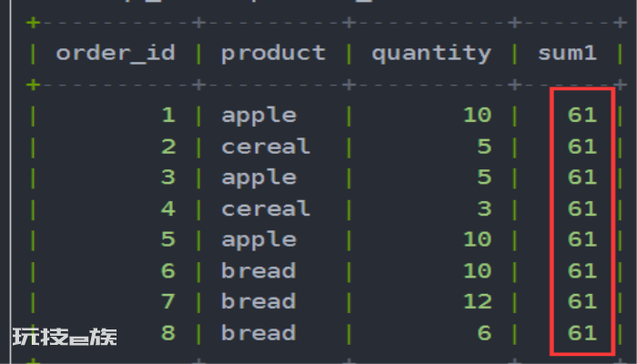637x364 pixels.
Task: Click sum1 value 61 in first row
Action: point(582,115)
